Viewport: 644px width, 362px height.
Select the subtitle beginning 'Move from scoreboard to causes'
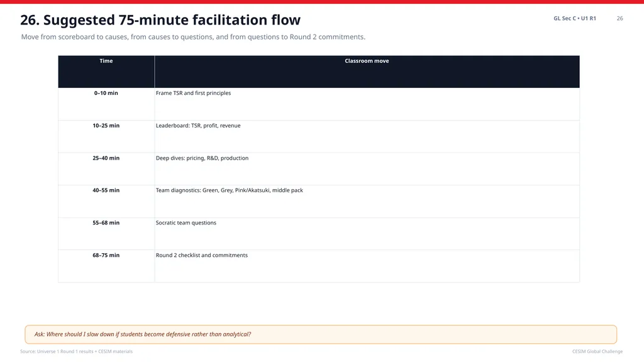coord(193,37)
